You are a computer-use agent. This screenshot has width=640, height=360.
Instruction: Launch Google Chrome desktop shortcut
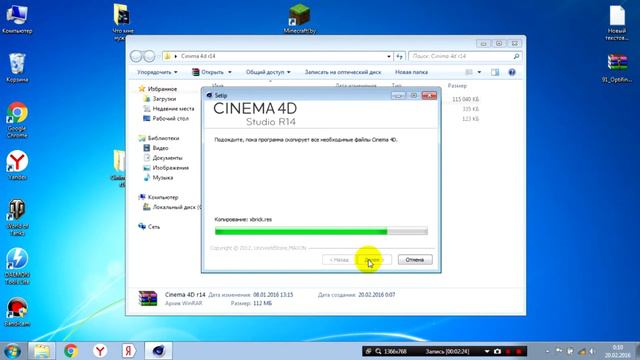(17, 120)
